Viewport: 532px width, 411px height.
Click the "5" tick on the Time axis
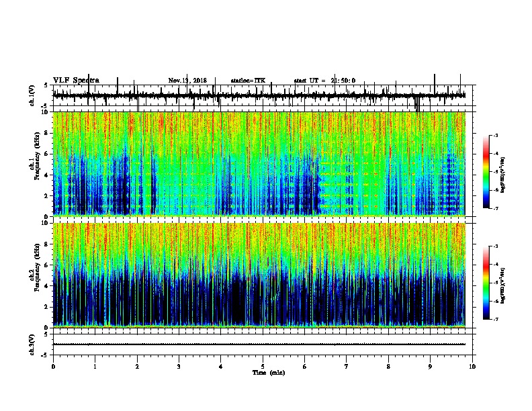263,367
